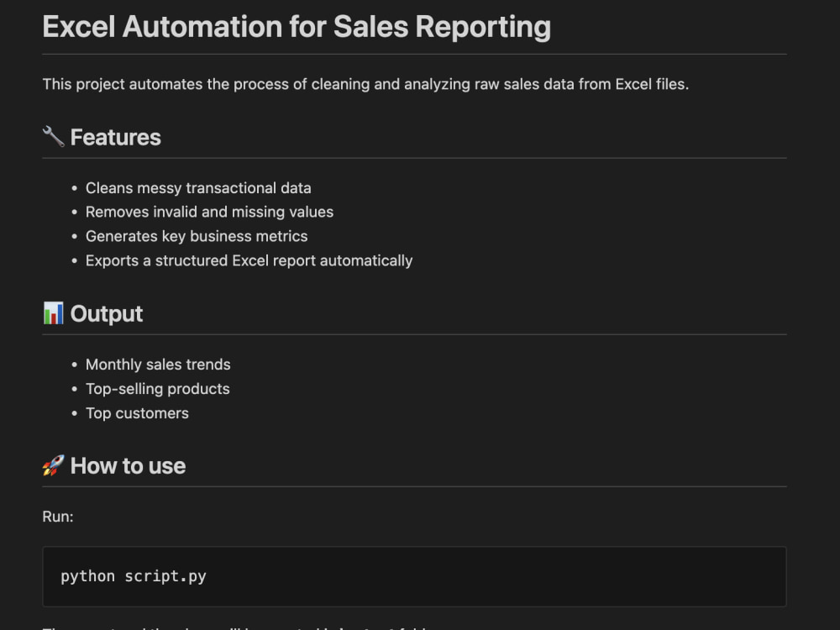Select the Excel Automation for Sales Reporting title
The height and width of the screenshot is (630, 840).
297,27
